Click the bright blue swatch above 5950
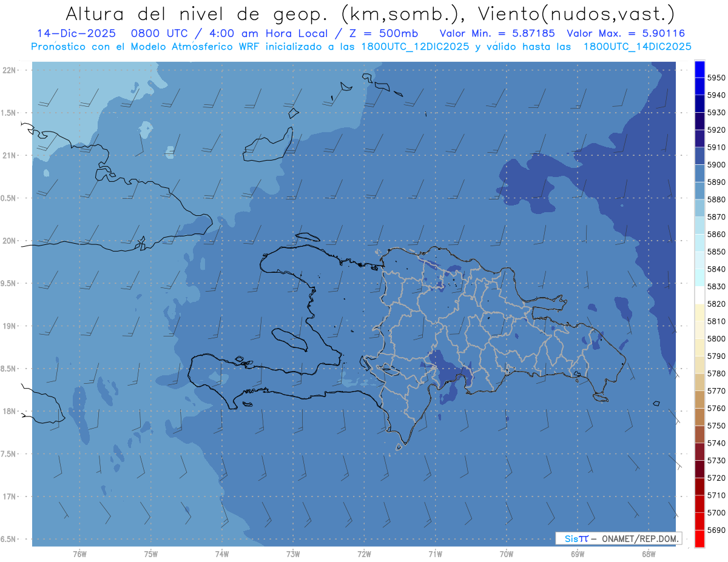Viewport: 728px width, 562px height. (699, 68)
